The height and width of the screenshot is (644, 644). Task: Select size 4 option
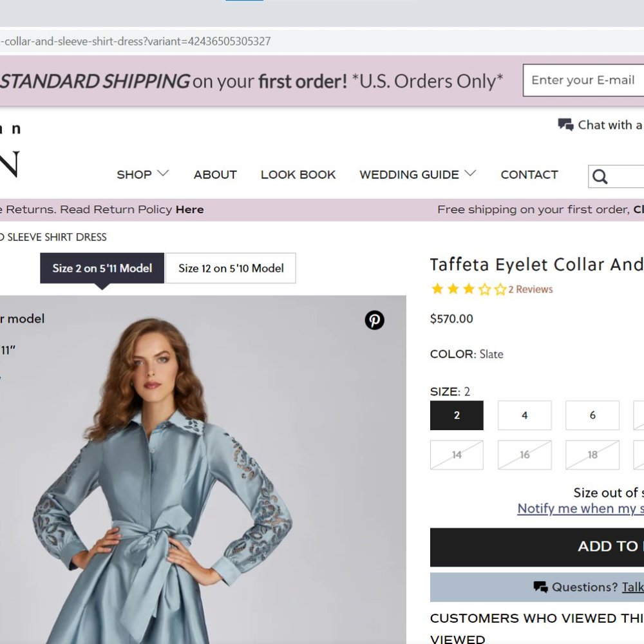point(524,415)
